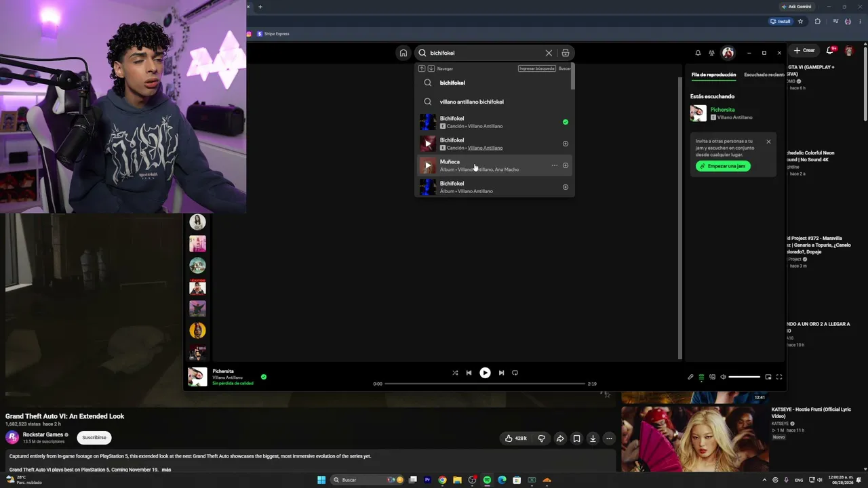Click Ask Gemini in Chrome
Screen dimensions: 868x488
(x=796, y=7)
